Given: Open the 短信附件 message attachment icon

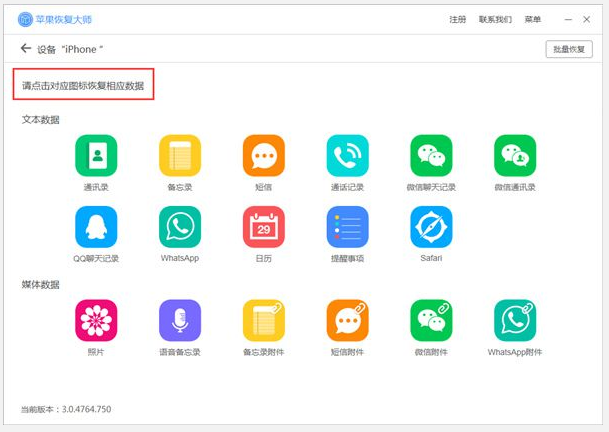Looking at the screenshot, I should point(348,320).
